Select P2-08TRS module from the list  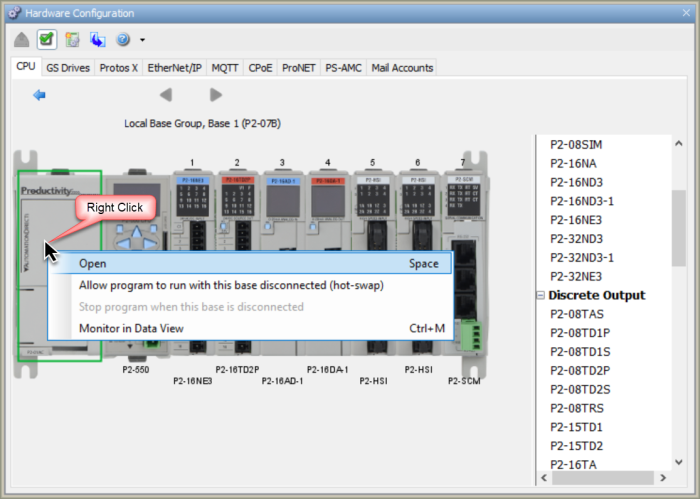coord(577,408)
